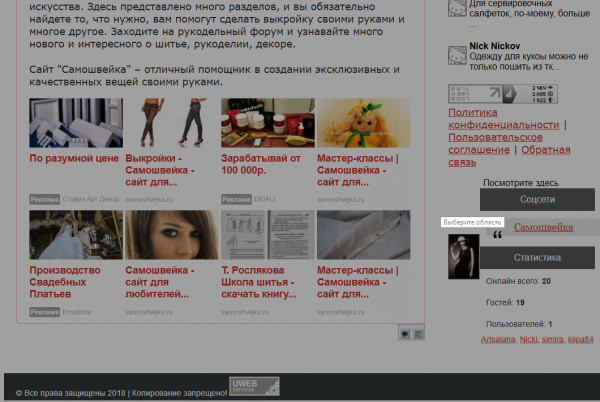Click 'Реклама' badge next to Emabride
This screenshot has height=402, width=600.
(x=45, y=312)
